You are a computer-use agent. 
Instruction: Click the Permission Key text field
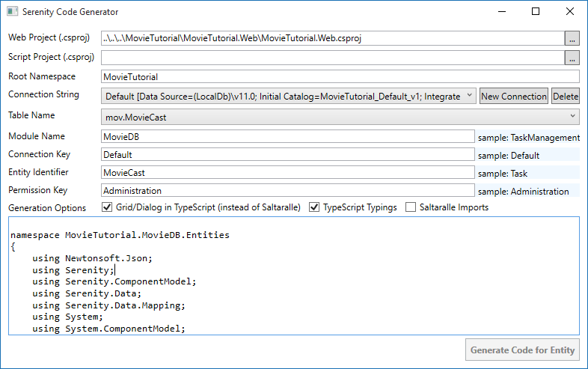click(x=288, y=191)
